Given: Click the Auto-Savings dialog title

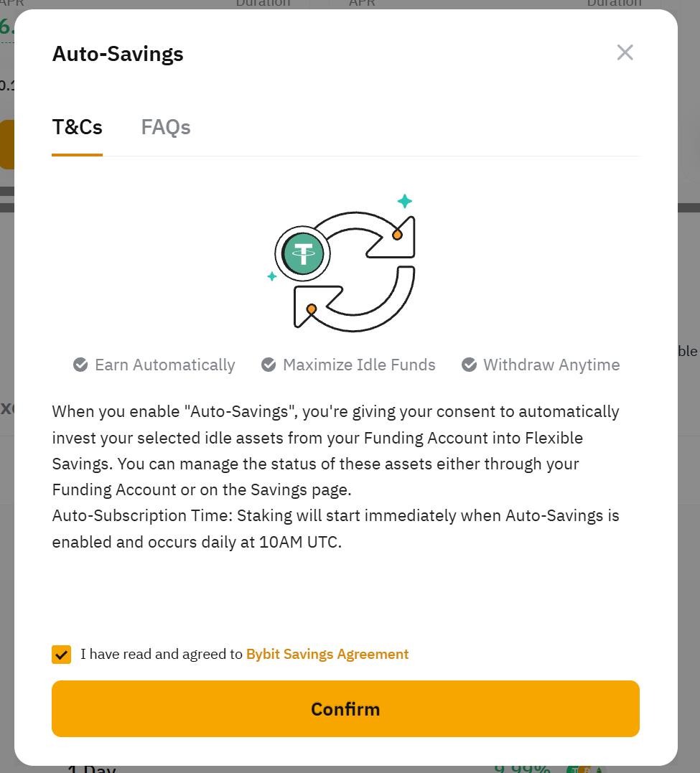Looking at the screenshot, I should (x=118, y=54).
